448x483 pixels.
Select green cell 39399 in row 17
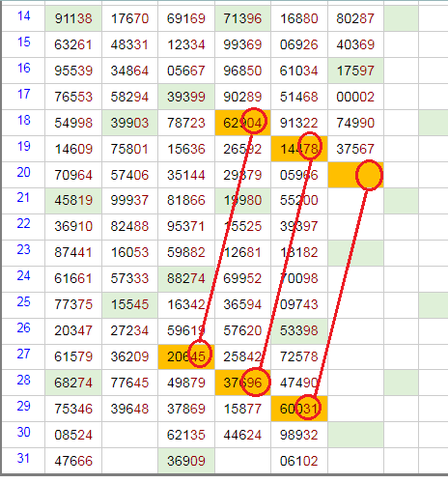coord(186,97)
